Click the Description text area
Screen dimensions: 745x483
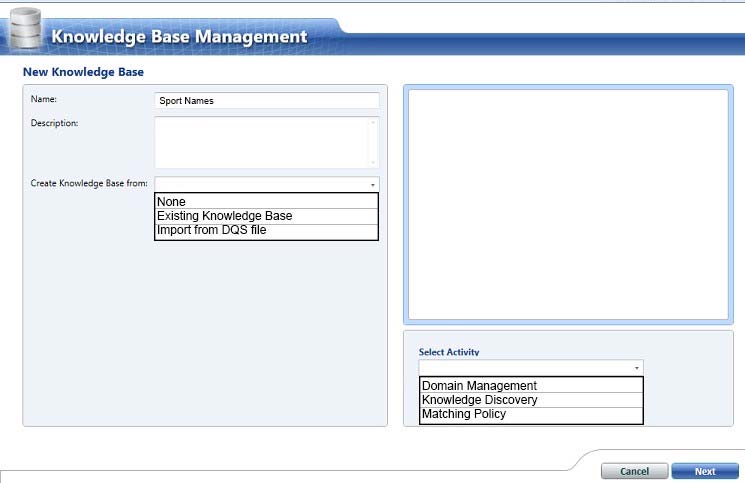coord(267,142)
